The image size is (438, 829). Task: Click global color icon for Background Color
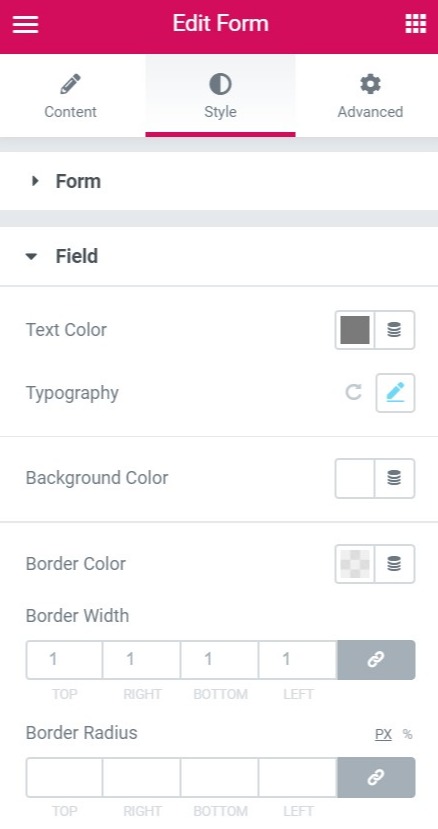pyautogui.click(x=394, y=478)
